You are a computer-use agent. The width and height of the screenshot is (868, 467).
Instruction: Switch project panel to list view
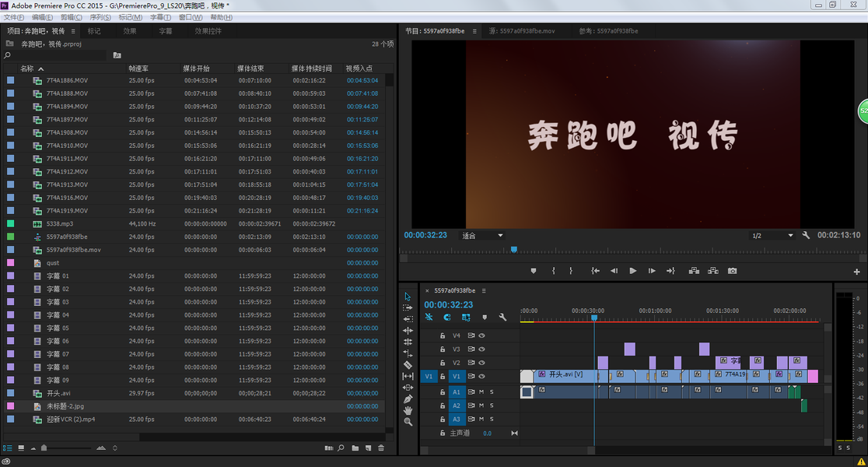[7, 448]
